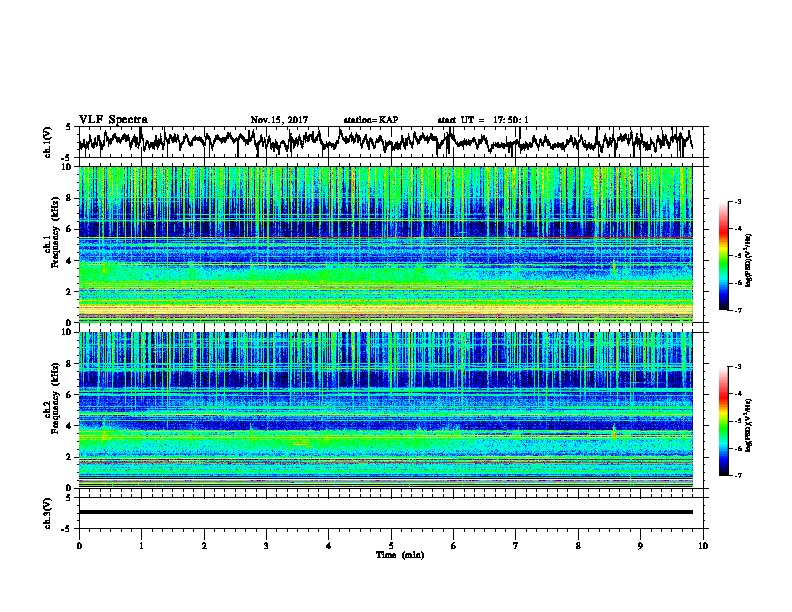Click the "VLF Spectra" plot title
The image size is (792, 612).
(113, 120)
